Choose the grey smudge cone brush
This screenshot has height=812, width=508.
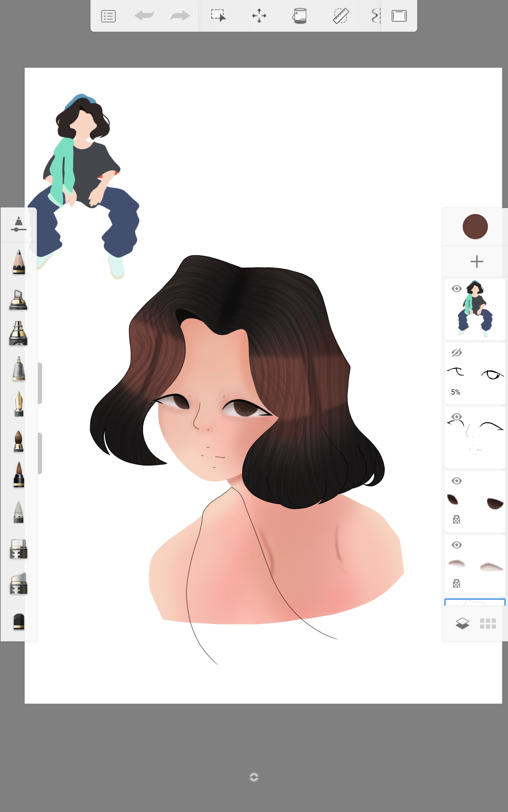tap(19, 512)
